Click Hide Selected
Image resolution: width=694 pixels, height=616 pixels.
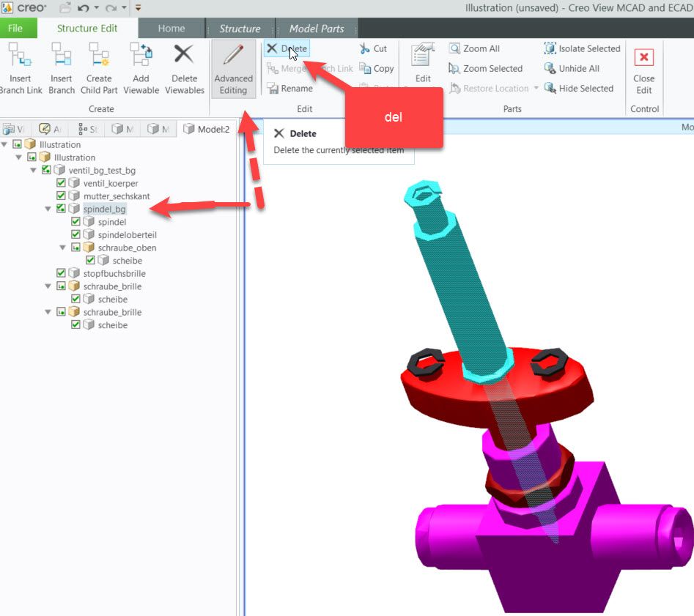coord(579,89)
